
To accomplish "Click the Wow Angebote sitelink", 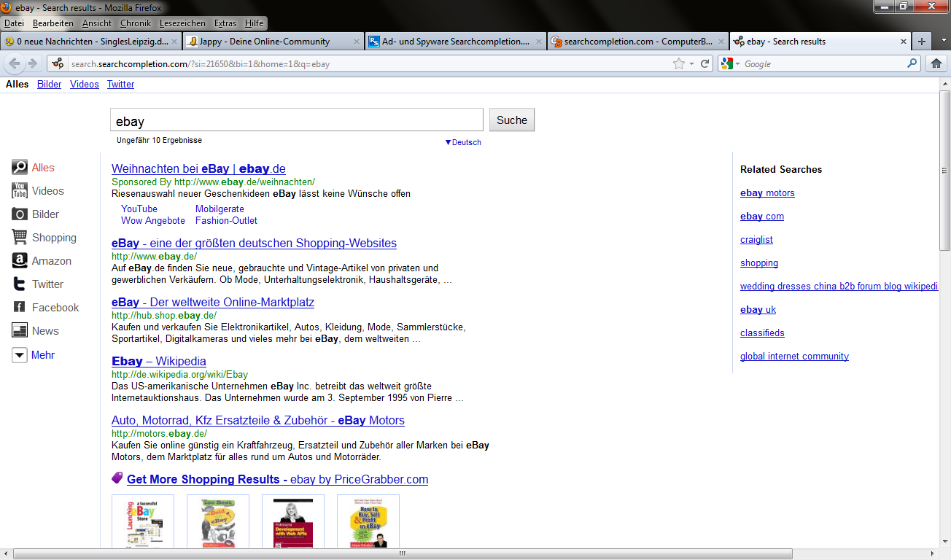I will click(153, 221).
